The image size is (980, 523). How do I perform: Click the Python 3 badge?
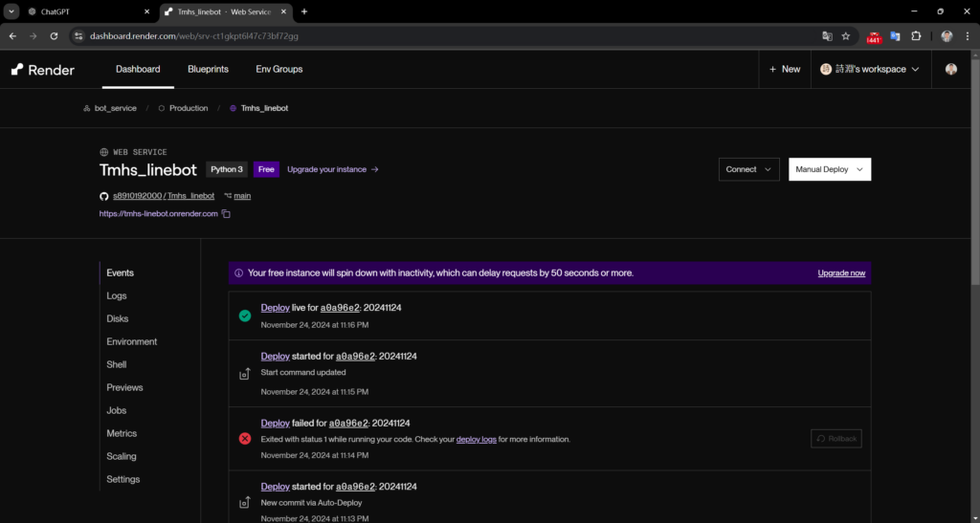(226, 170)
